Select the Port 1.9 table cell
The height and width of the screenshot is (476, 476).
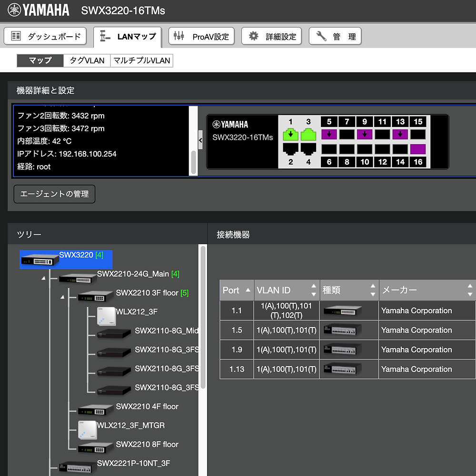tap(237, 350)
